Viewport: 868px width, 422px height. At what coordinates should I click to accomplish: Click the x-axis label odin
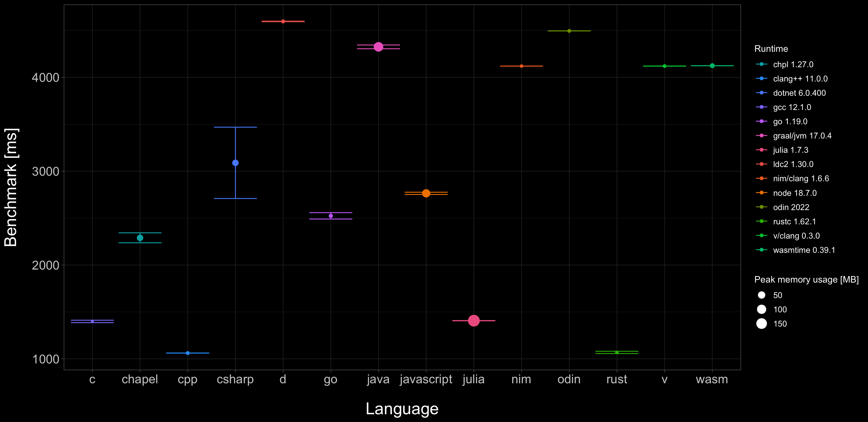[569, 380]
